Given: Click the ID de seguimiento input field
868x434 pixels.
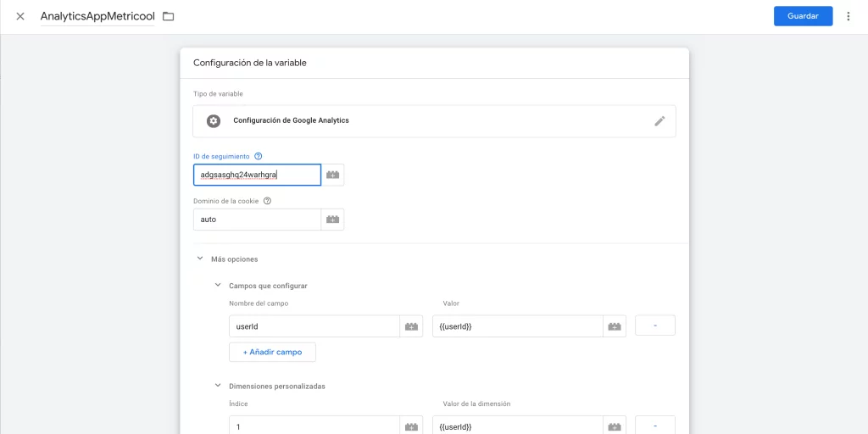Looking at the screenshot, I should coord(257,175).
